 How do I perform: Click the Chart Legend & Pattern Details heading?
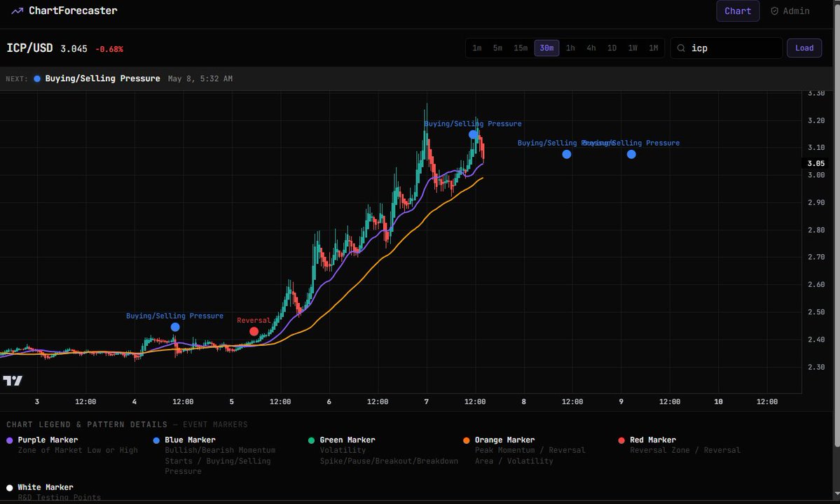coord(87,425)
